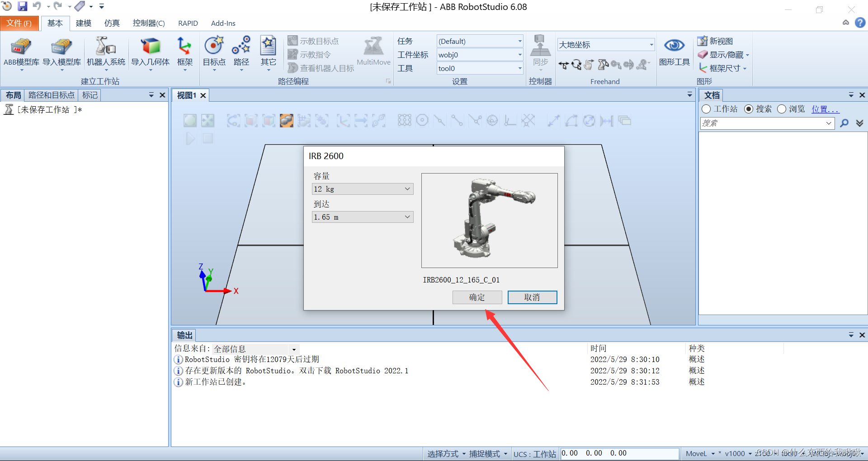Click the 取消 button in IRB 2600 dialog
The image size is (868, 461).
click(532, 297)
